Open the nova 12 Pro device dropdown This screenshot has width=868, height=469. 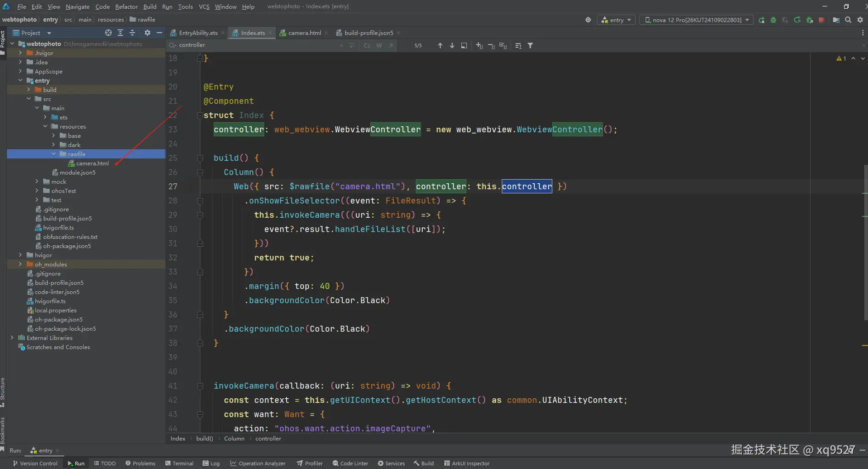tap(696, 20)
